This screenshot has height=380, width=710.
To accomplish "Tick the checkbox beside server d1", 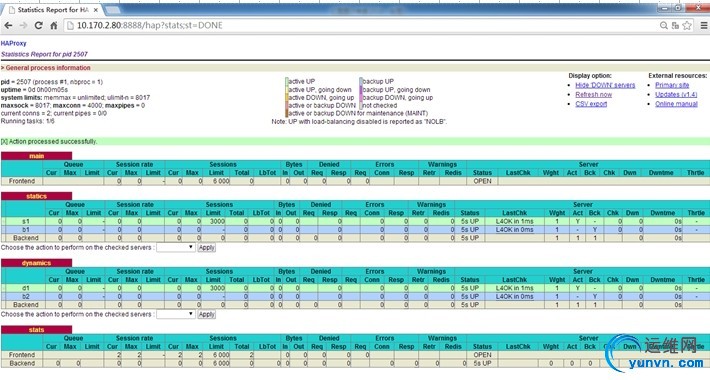I will tap(3, 288).
